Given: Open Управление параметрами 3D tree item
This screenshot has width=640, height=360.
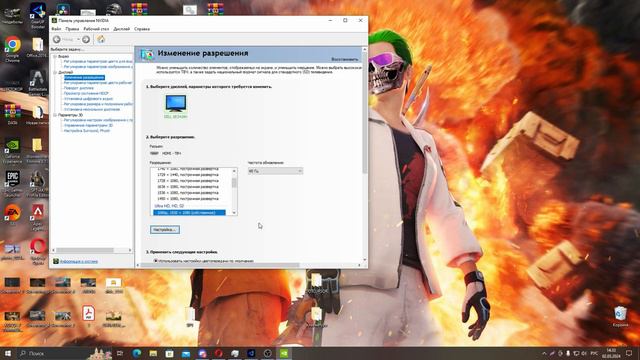Looking at the screenshot, I should (88, 126).
